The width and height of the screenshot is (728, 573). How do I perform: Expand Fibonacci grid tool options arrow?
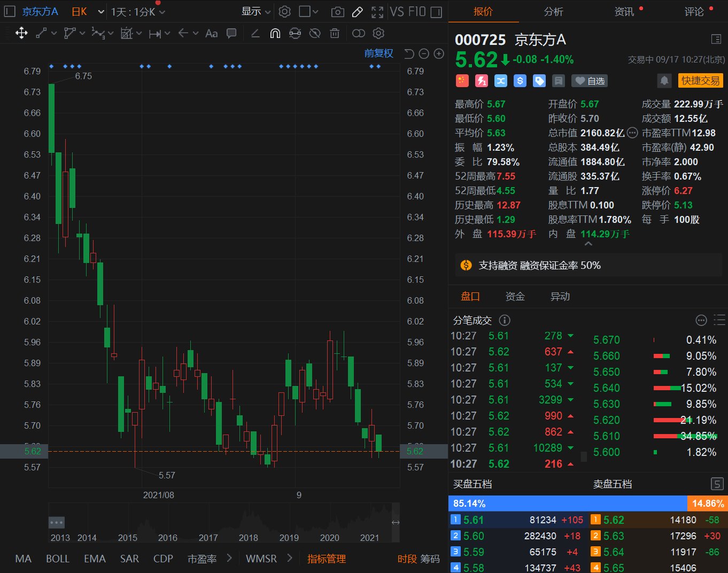coord(139,33)
